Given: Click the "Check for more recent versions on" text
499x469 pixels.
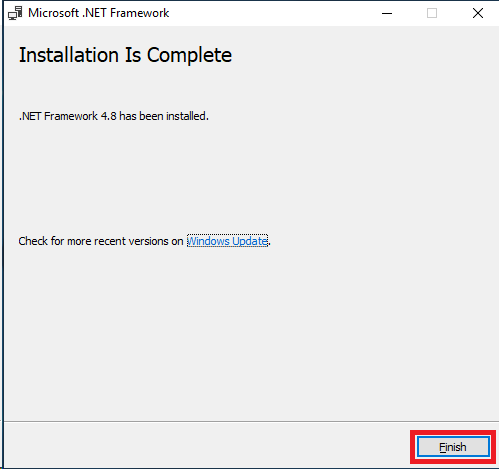Looking at the screenshot, I should point(101,241).
